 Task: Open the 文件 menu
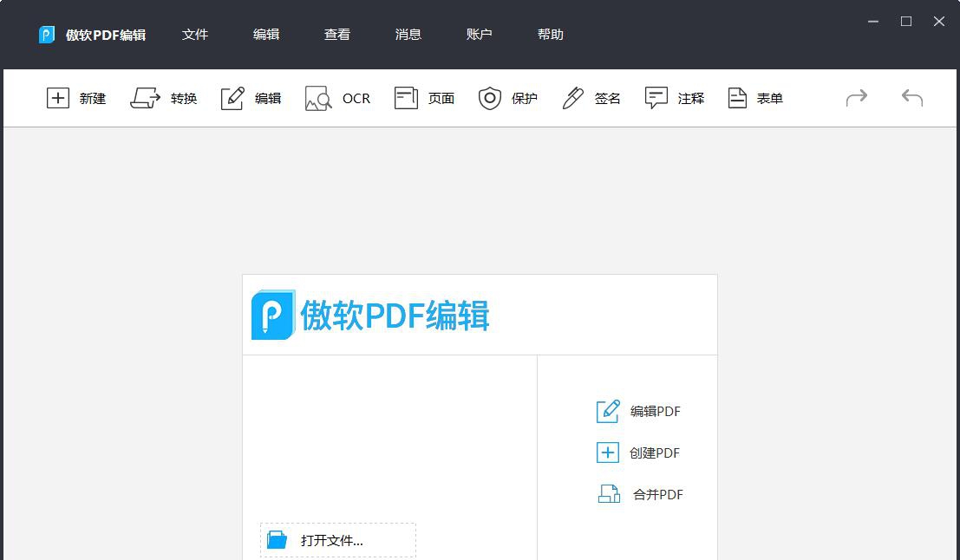[195, 35]
